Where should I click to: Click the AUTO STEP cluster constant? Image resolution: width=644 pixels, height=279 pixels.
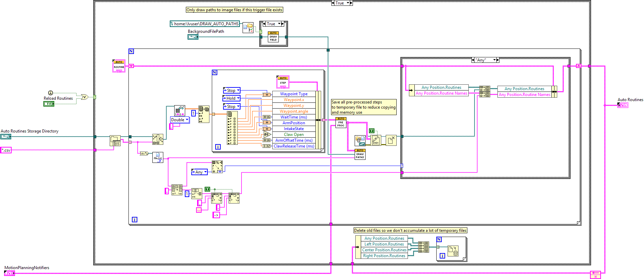tap(283, 82)
